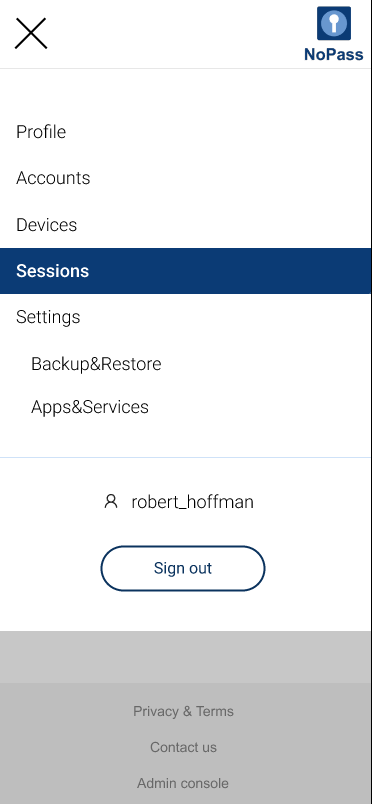Follow the Contact us link
The height and width of the screenshot is (804, 372).
coord(183,747)
